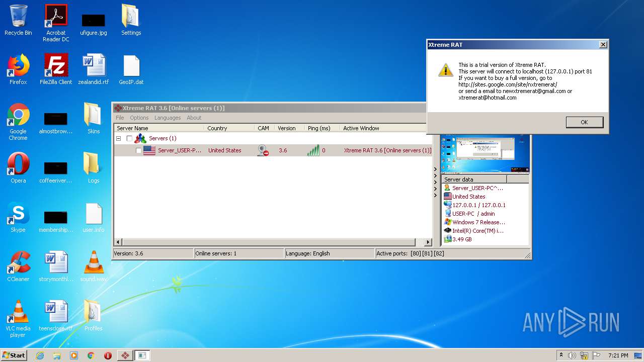Select the GeoIP.dat file on desktop
Viewport: 644px width, 362px height.
coord(131,69)
